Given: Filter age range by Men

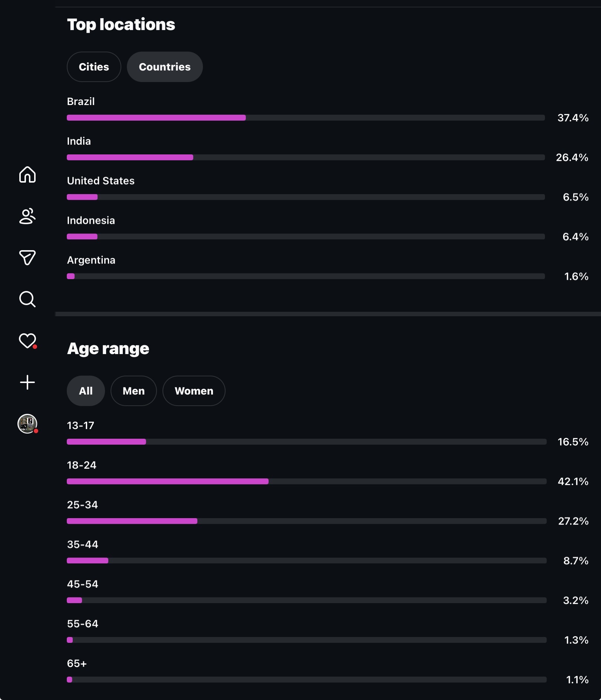Looking at the screenshot, I should click(134, 391).
